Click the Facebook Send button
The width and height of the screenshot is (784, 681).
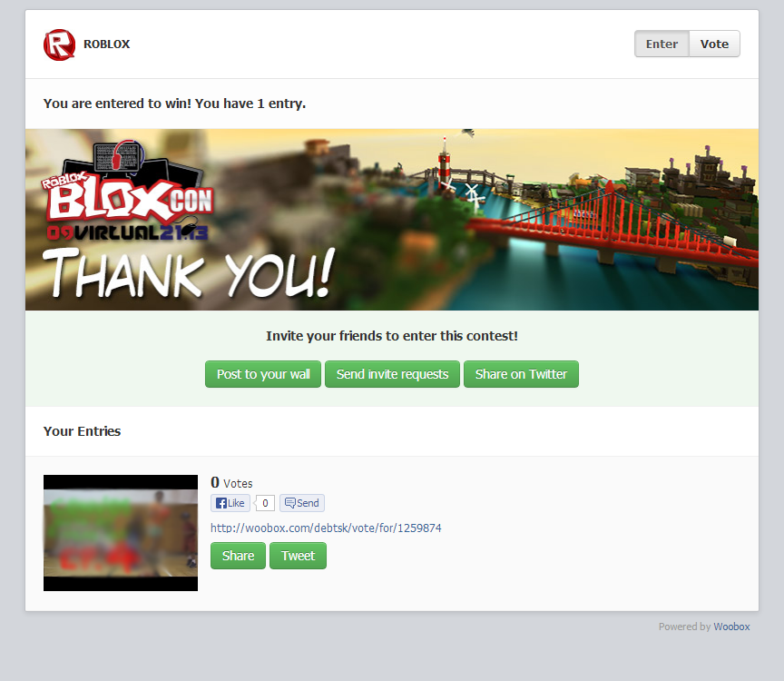tap(301, 503)
